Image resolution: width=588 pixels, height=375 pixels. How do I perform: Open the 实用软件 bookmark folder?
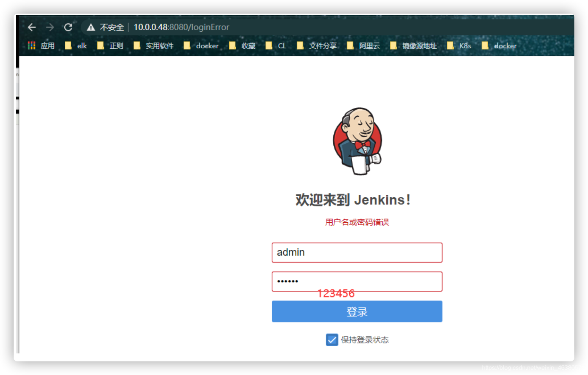(x=154, y=46)
